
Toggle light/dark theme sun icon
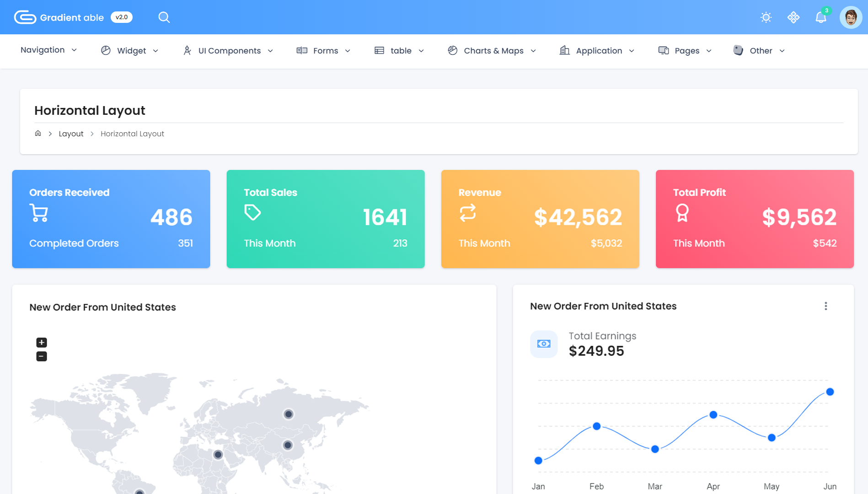coord(766,17)
